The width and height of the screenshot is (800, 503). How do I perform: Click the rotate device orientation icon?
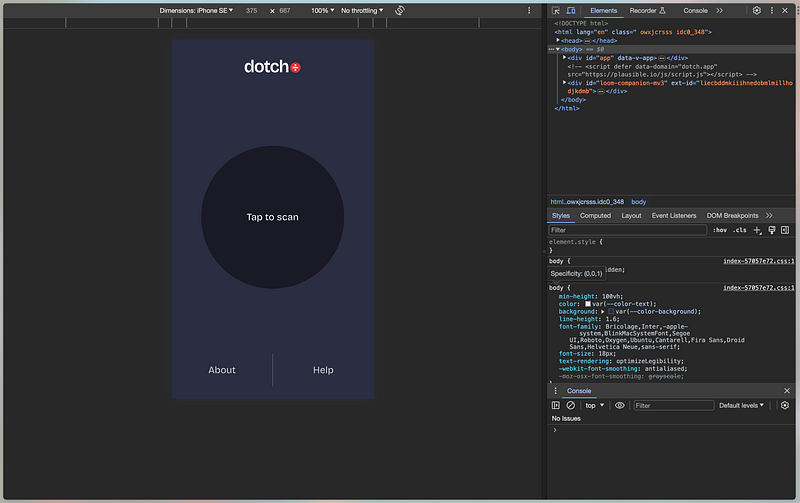(399, 10)
